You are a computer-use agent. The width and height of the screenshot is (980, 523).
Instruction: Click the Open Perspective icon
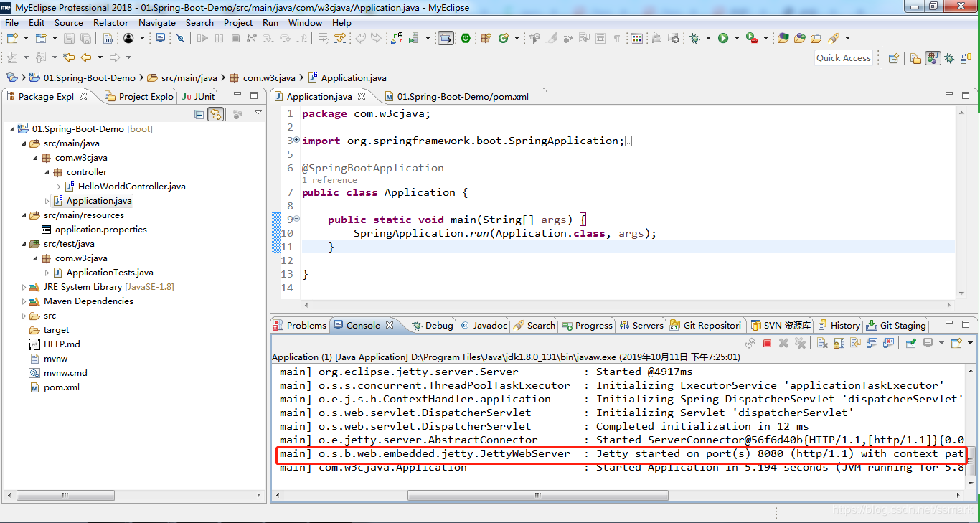point(894,58)
